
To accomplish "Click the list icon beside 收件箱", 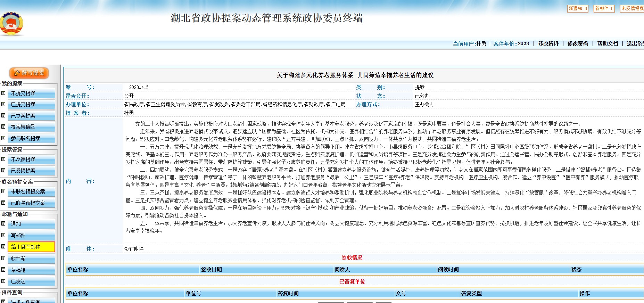I will (3, 258).
